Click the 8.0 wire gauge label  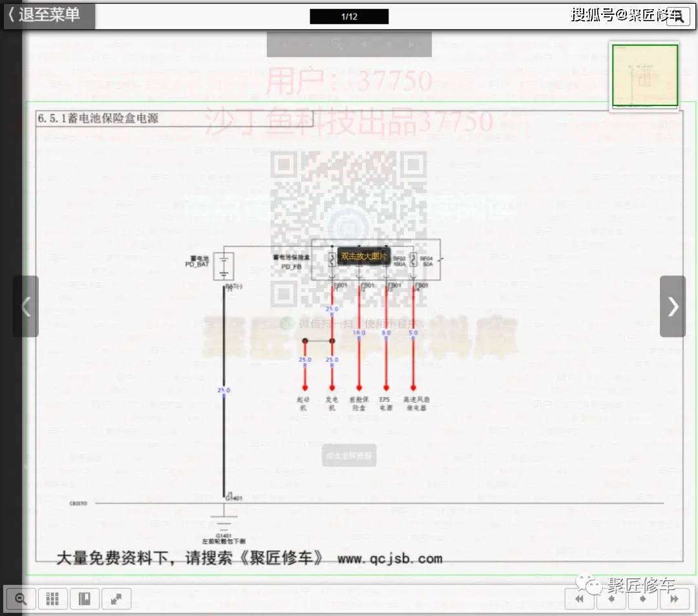coord(386,332)
